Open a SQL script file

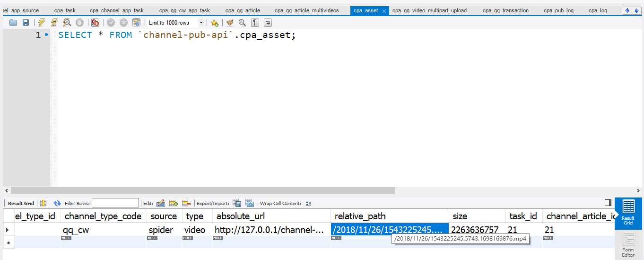(x=13, y=23)
